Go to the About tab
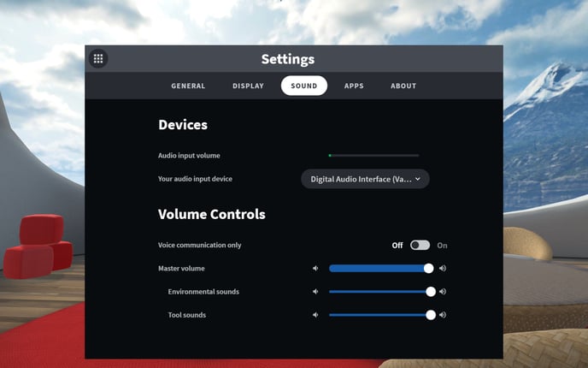 tap(403, 86)
